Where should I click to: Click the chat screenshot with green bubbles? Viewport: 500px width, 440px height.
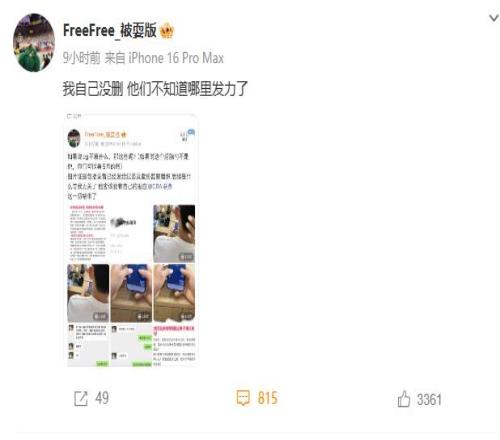pos(131,345)
